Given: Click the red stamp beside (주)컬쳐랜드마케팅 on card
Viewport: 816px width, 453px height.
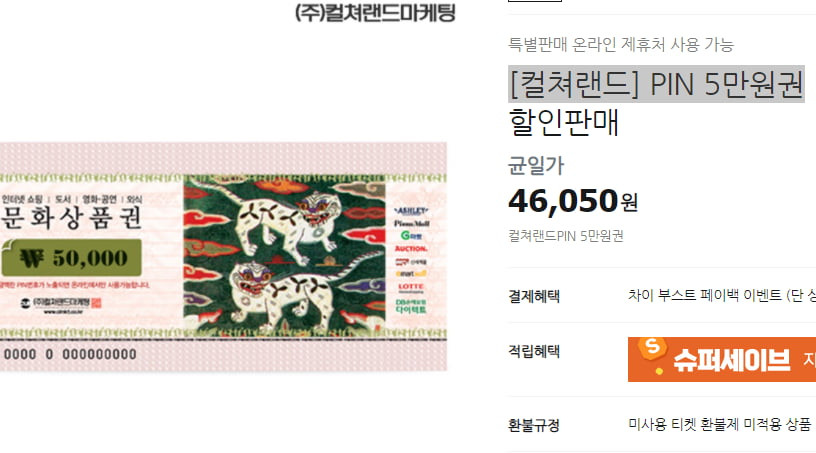Looking at the screenshot, I should coord(96,303).
